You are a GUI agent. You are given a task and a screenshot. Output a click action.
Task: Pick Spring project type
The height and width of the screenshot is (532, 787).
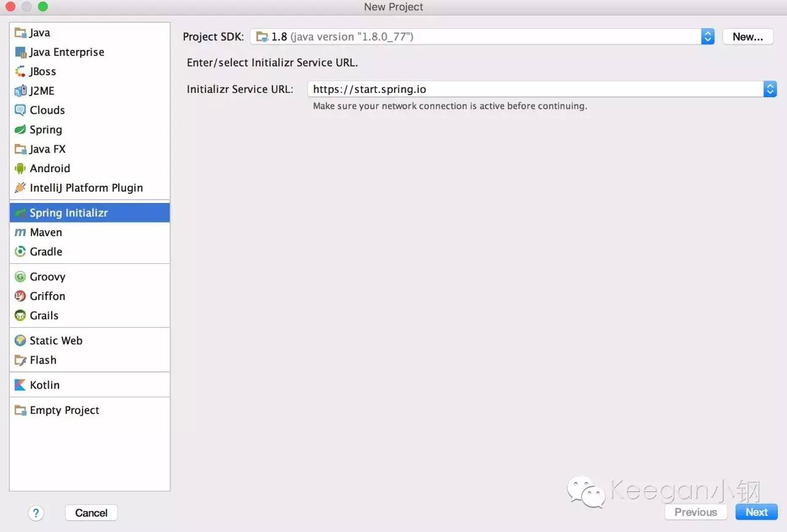[x=46, y=130]
